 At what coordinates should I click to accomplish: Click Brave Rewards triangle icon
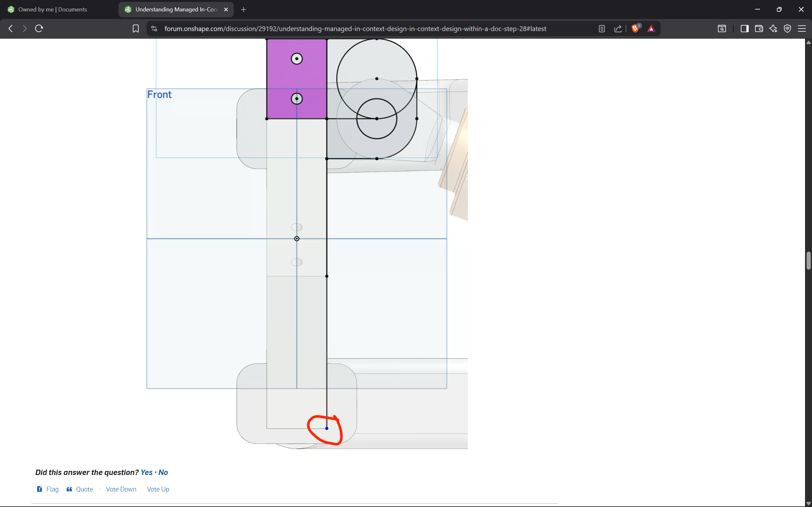[651, 29]
